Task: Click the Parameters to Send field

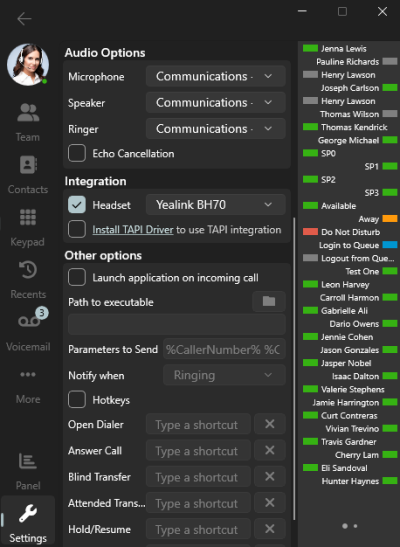Action: click(224, 349)
